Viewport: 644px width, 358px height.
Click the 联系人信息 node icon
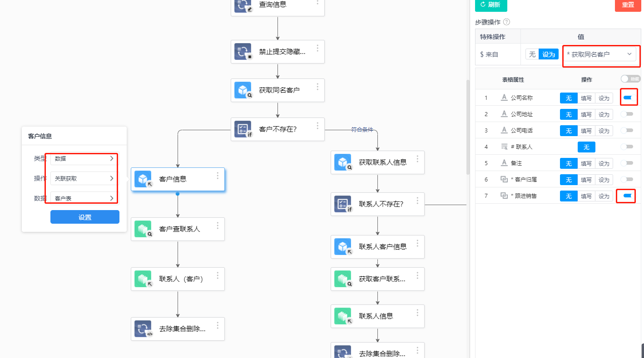(x=342, y=316)
